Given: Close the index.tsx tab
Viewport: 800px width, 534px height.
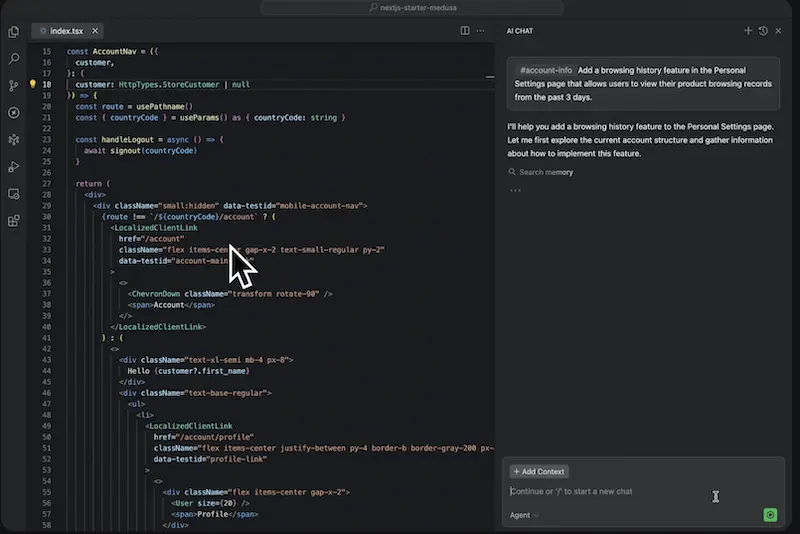Looking at the screenshot, I should pos(95,31).
